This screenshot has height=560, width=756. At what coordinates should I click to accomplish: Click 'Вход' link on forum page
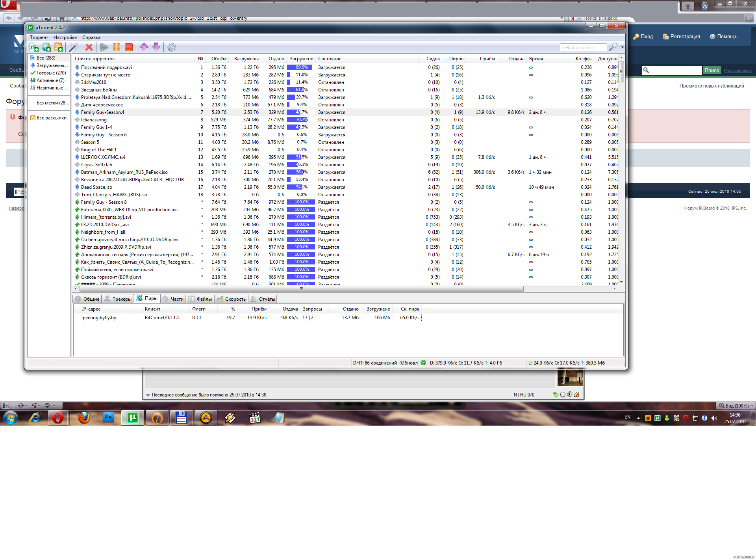(643, 37)
